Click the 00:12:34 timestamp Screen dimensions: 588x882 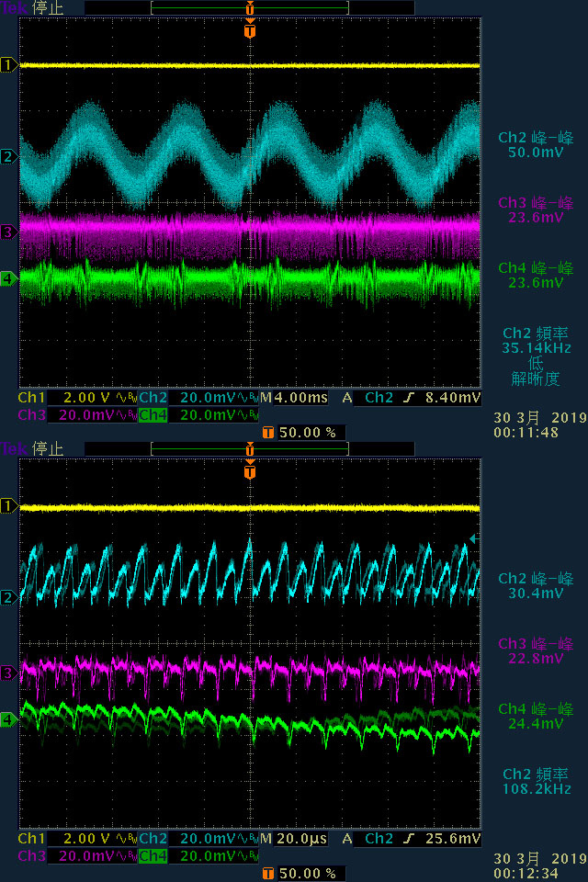(526, 874)
